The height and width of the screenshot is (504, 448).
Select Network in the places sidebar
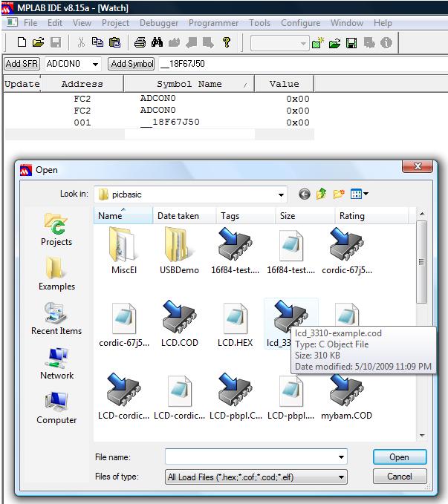click(x=56, y=363)
